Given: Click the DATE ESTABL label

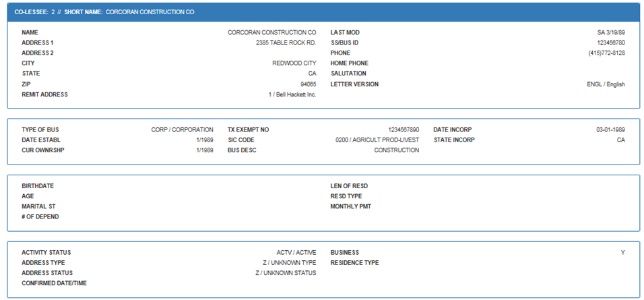Looking at the screenshot, I should 41,140.
